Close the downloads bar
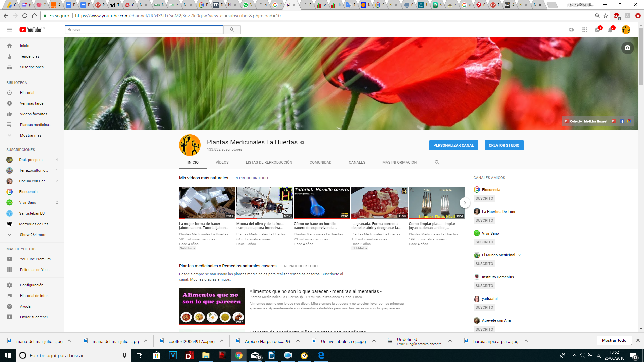The width and height of the screenshot is (644, 362). [638, 340]
